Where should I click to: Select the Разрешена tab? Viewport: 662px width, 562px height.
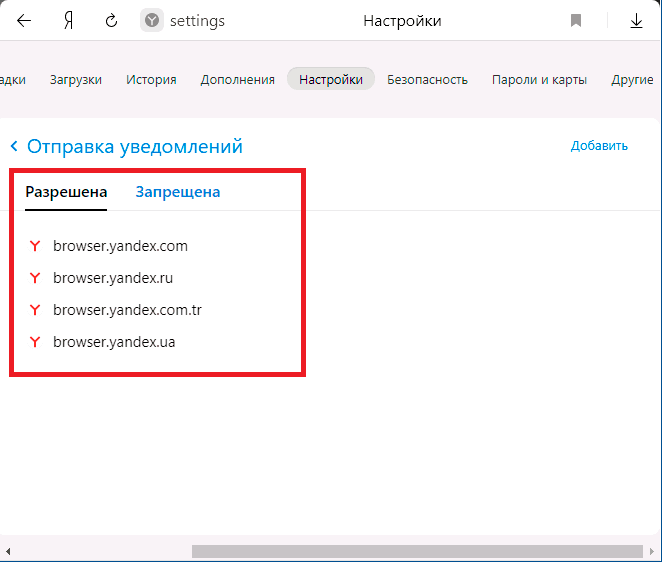66,192
